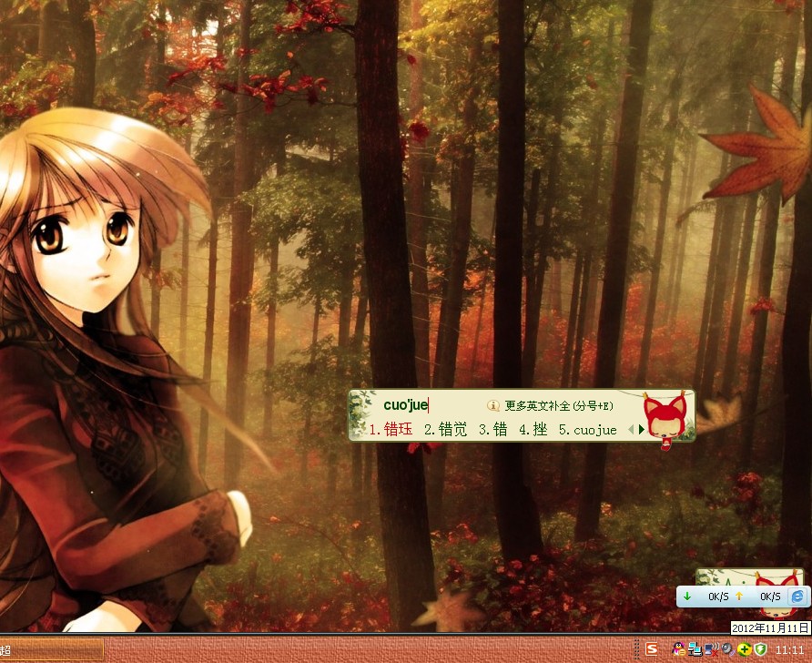812x663 pixels.
Task: Go to next candidate page arrow
Action: click(x=642, y=429)
